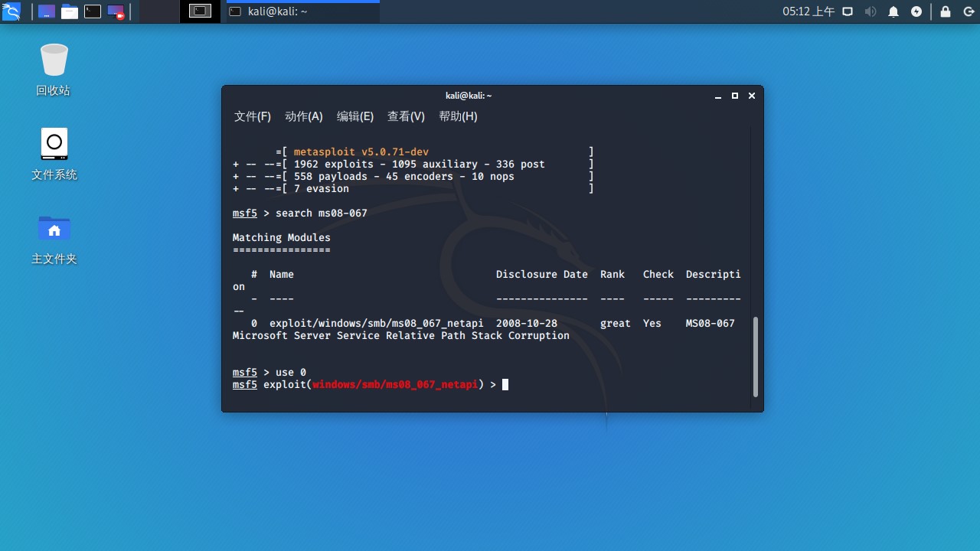Open the 编辑(E) menu
The width and height of the screenshot is (980, 551).
click(x=355, y=116)
